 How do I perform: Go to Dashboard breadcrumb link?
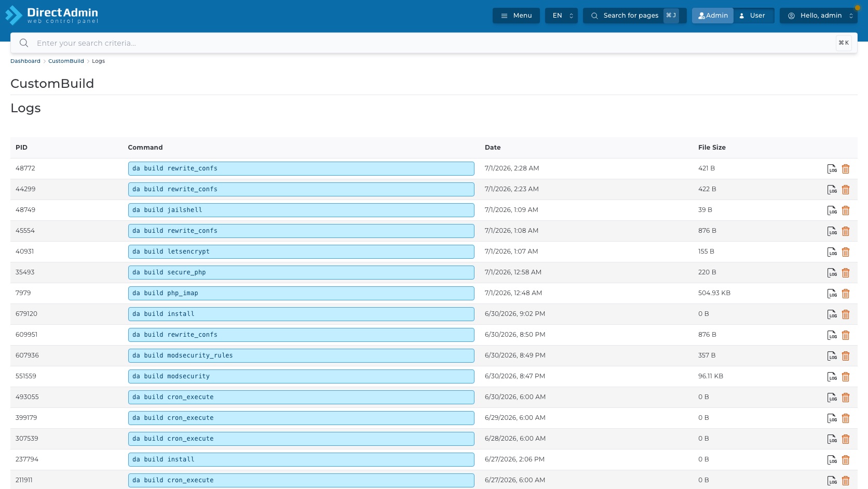coord(25,61)
